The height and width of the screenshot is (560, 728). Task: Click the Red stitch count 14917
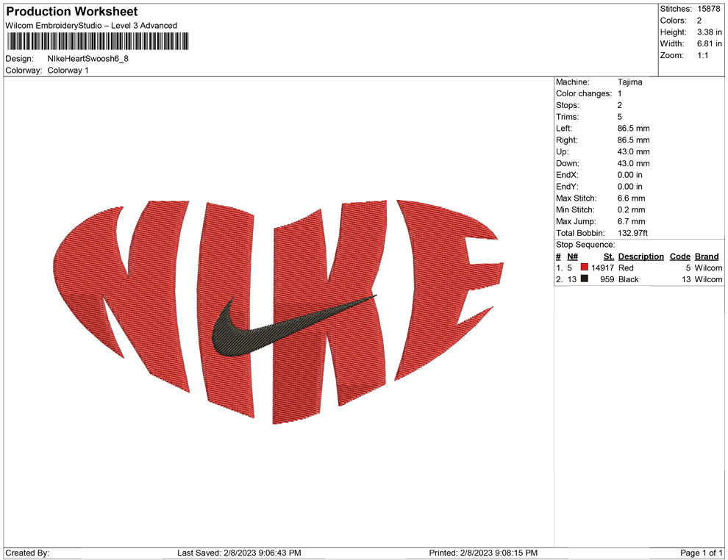(602, 268)
